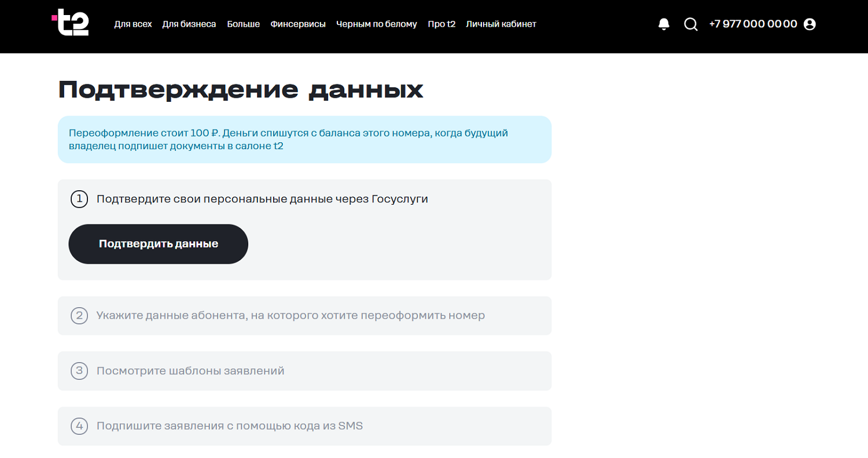The image size is (868, 458).
Task: Click the t2 logo in the header
Action: pyautogui.click(x=70, y=23)
